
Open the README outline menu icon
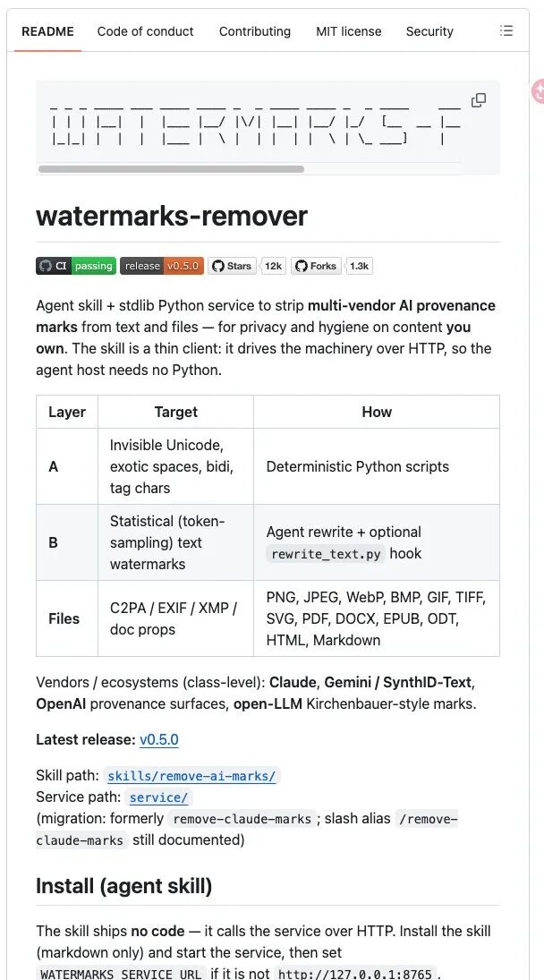[x=506, y=30]
